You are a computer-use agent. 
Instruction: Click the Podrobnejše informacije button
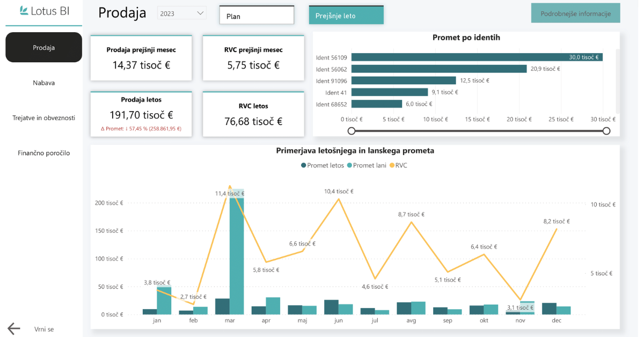pyautogui.click(x=575, y=13)
